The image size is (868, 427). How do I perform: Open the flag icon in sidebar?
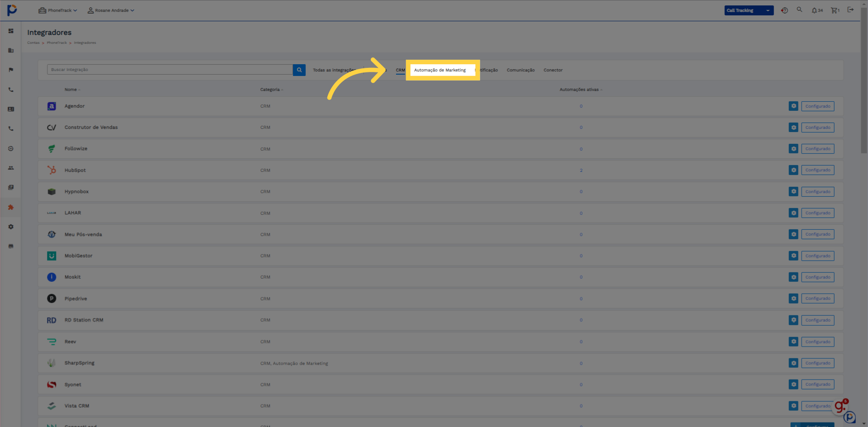(x=11, y=70)
